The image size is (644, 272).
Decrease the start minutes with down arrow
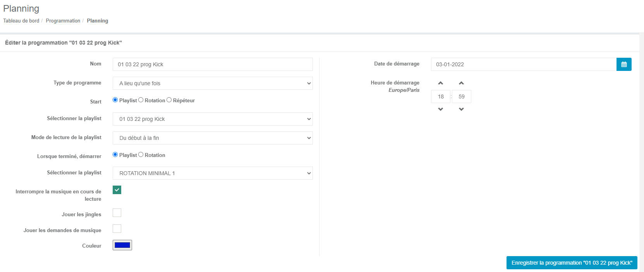(461, 109)
